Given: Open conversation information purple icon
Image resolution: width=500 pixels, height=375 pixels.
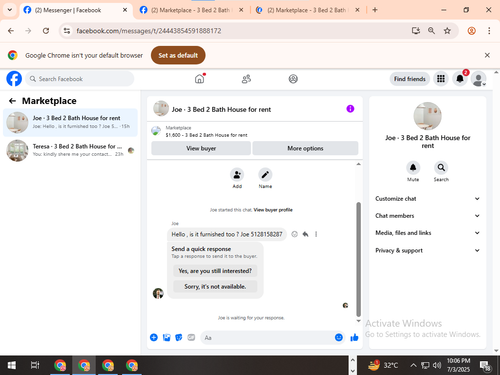Looking at the screenshot, I should [x=350, y=109].
